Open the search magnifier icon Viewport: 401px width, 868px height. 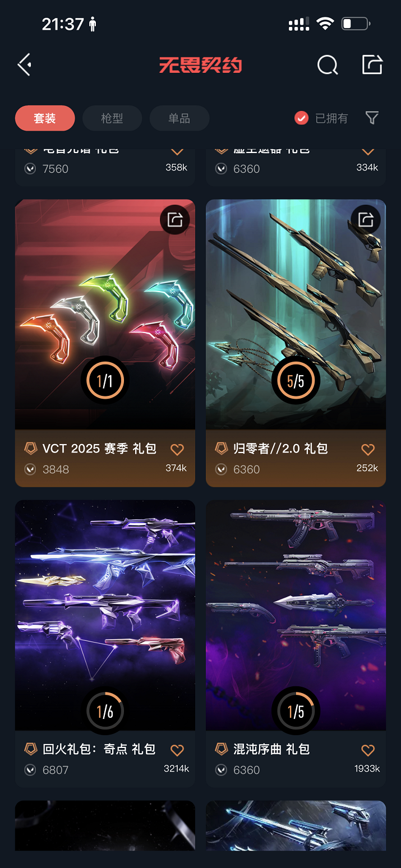pos(328,65)
